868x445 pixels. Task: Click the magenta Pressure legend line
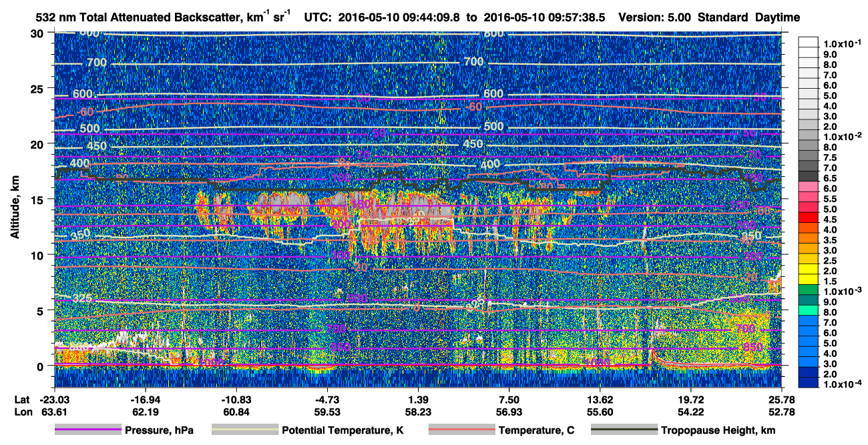tap(88, 430)
